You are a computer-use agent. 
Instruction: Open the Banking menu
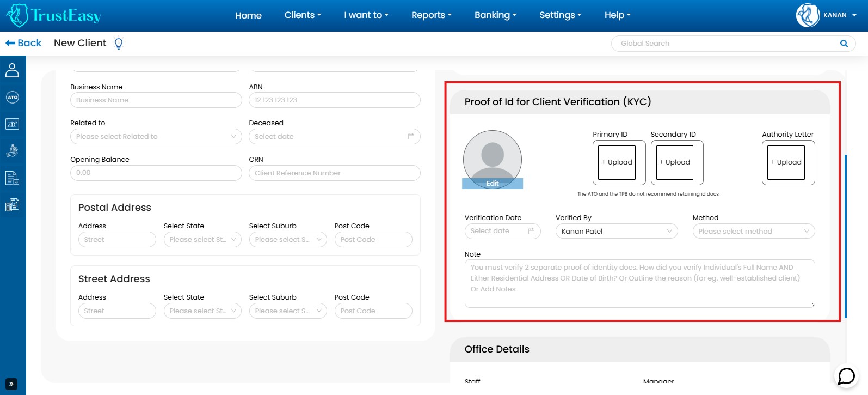click(495, 15)
